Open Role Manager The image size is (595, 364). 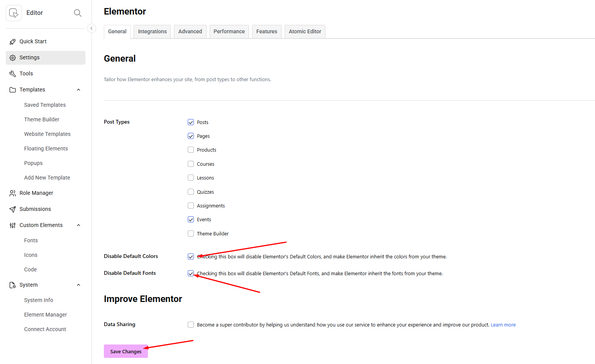point(36,193)
